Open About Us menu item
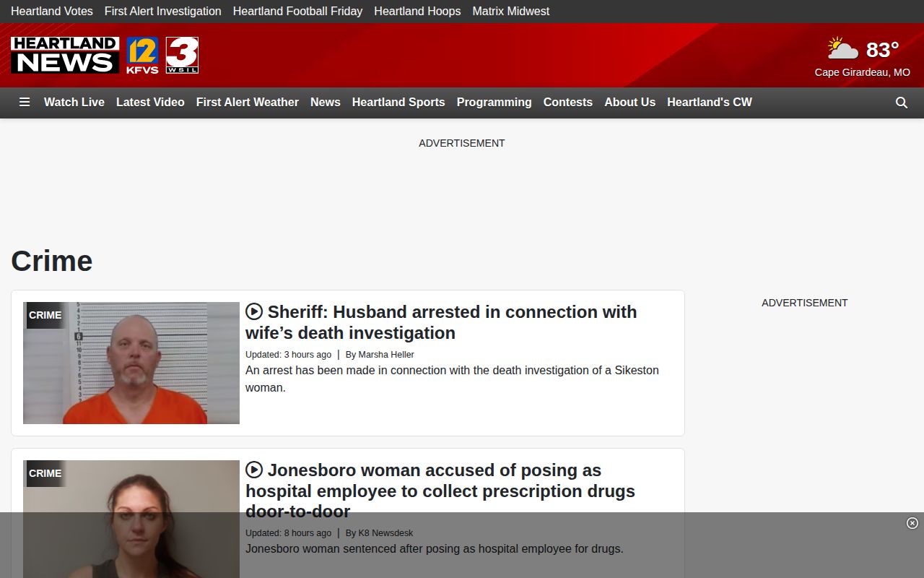Image resolution: width=924 pixels, height=578 pixels. [630, 102]
